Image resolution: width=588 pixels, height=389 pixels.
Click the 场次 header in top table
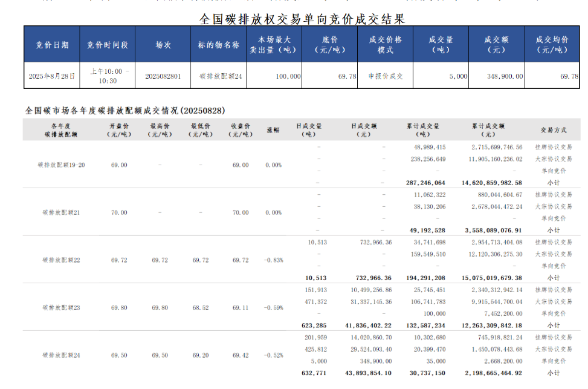163,45
